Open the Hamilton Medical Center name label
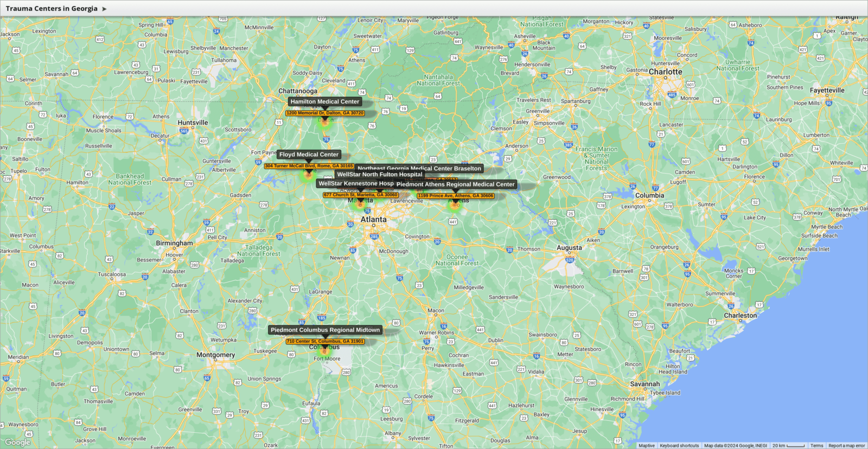Image resolution: width=868 pixels, height=449 pixels. 324,101
